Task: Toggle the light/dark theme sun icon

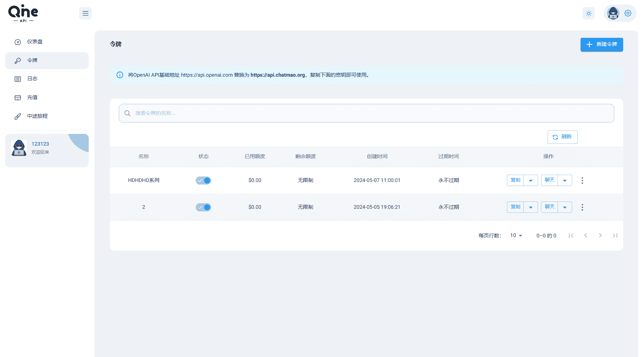Action: (589, 14)
